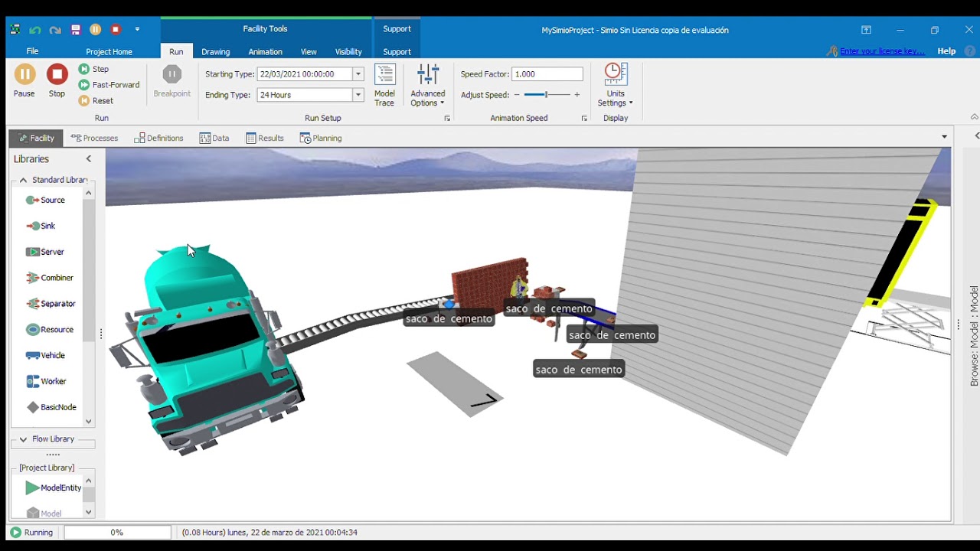Switch to the Processes view tab
Viewport: 980px width, 551px height.
(x=94, y=139)
